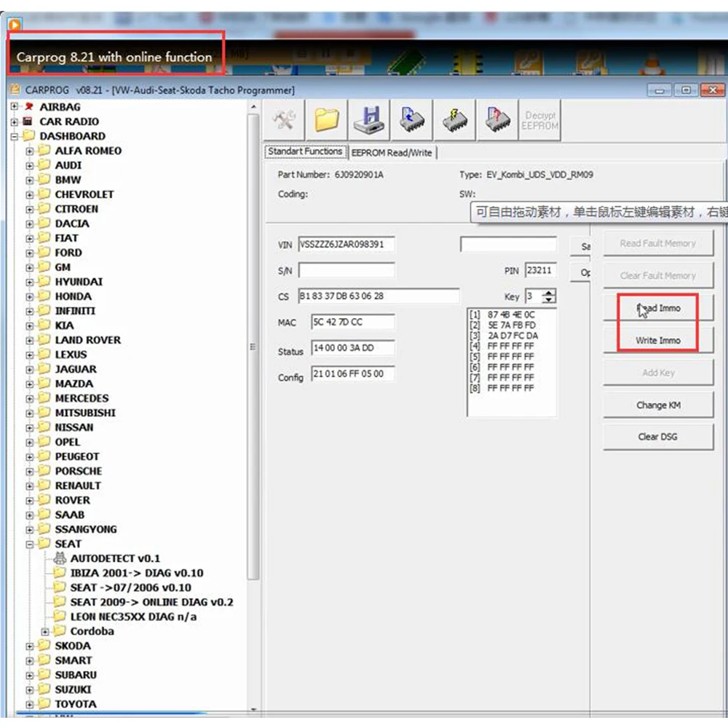Screen dimensions: 728x728
Task: Click the Write Immo button
Action: point(657,340)
